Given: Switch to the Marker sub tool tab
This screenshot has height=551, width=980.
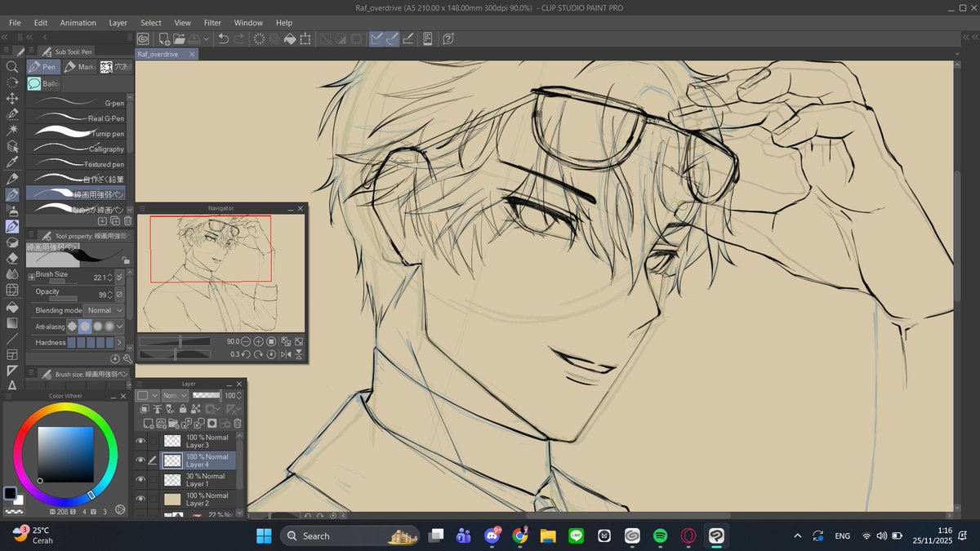Looking at the screenshot, I should click(80, 67).
